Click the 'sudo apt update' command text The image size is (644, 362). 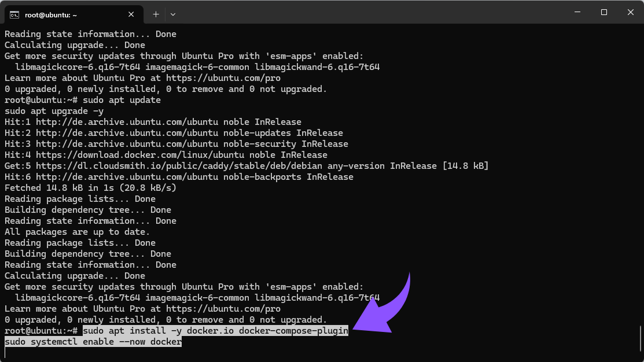(122, 100)
